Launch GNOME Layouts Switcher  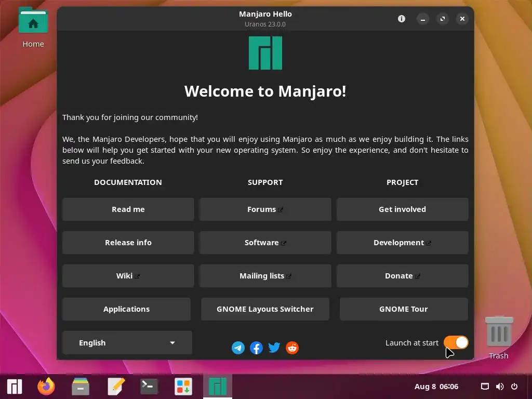coord(265,309)
